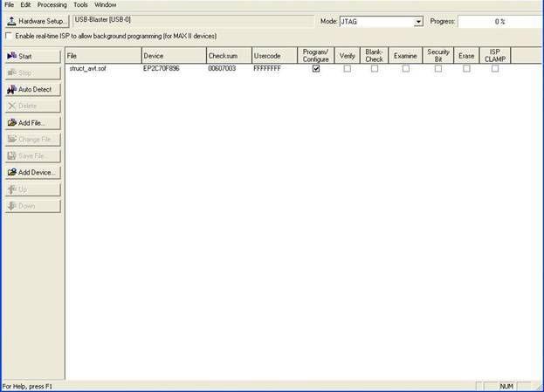This screenshot has width=544, height=392.
Task: Click the Start programming icon button
Action: tap(32, 56)
